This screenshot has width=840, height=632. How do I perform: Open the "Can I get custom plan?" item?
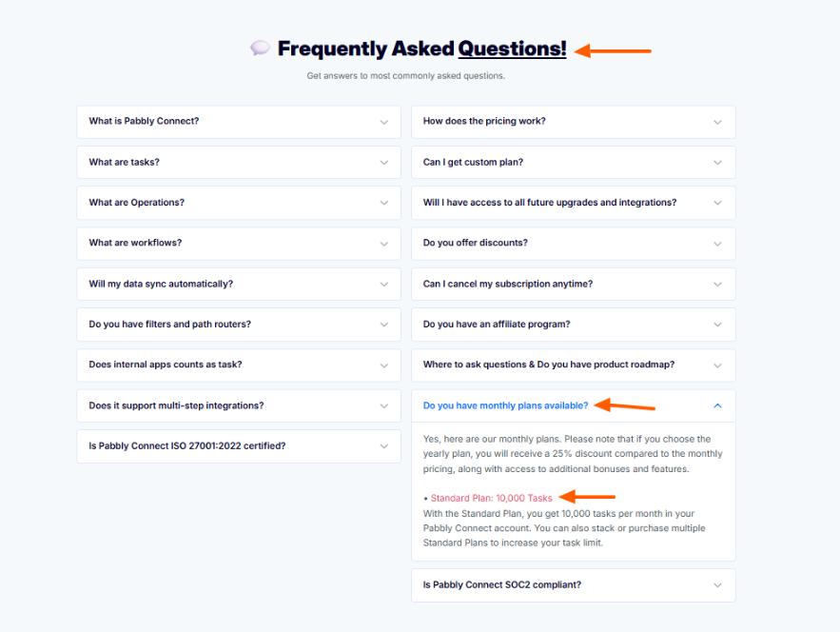574,163
